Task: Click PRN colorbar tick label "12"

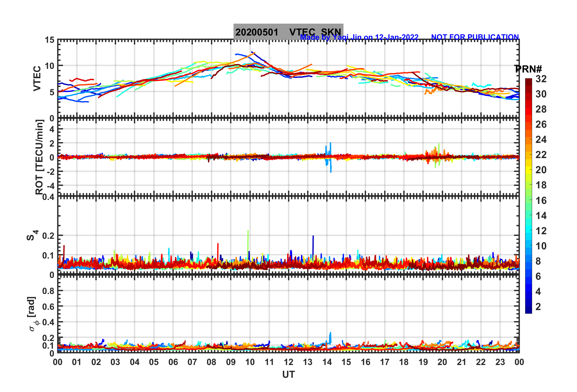Action: [x=541, y=231]
